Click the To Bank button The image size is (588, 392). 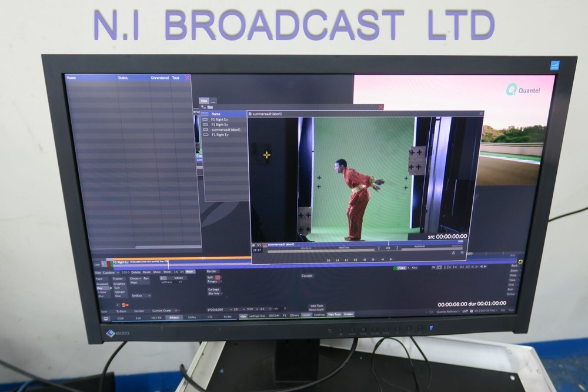121,311
